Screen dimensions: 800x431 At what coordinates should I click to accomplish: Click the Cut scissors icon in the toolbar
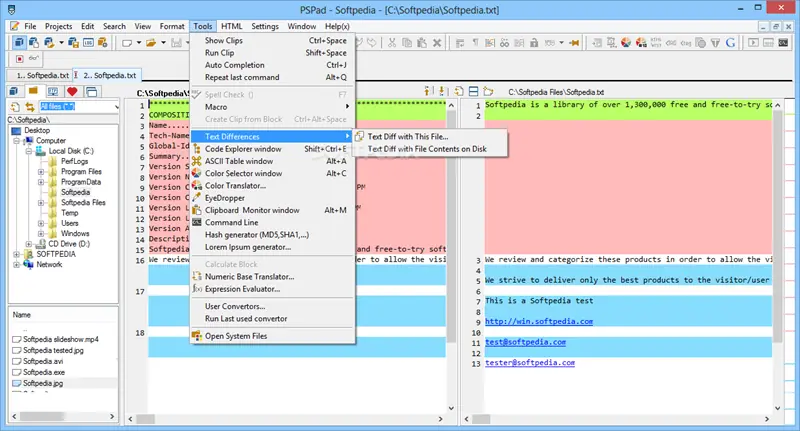pyautogui.click(x=392, y=43)
